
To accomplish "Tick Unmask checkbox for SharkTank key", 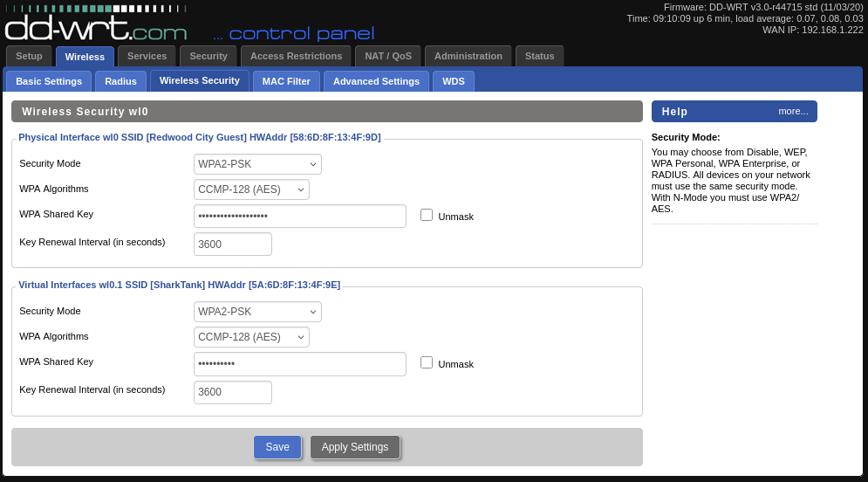I will coord(427,362).
